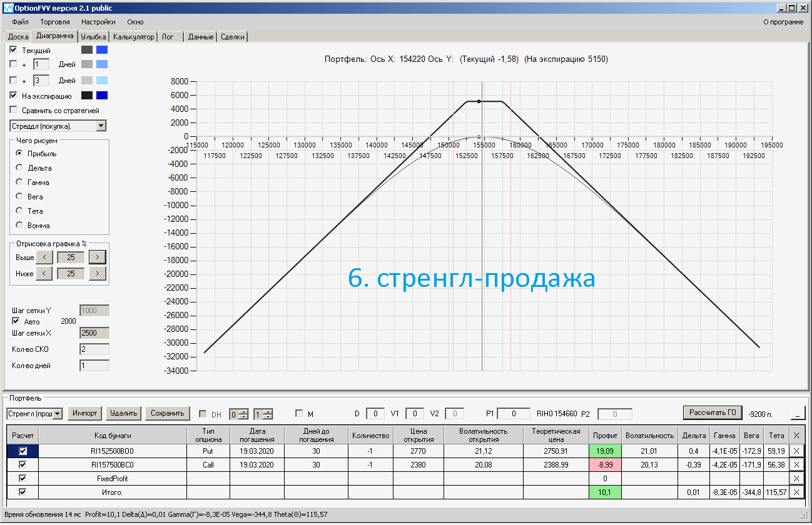Open the Настройки menu

coord(98,22)
